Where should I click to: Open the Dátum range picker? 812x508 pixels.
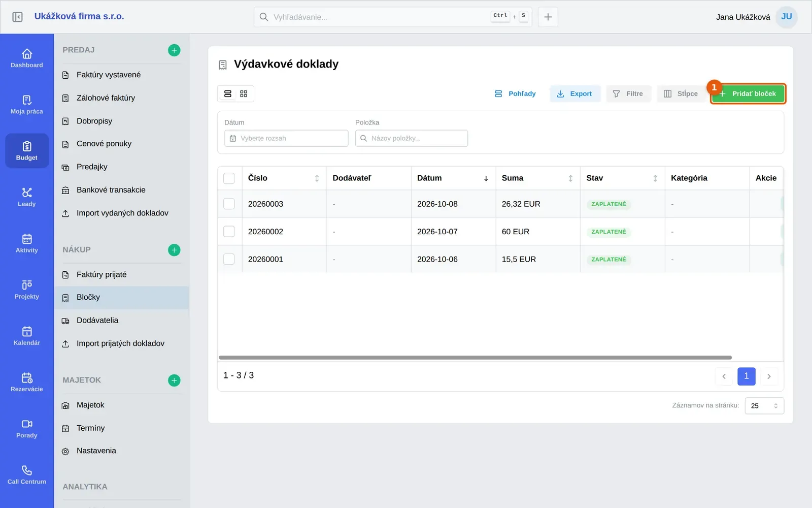coord(286,138)
